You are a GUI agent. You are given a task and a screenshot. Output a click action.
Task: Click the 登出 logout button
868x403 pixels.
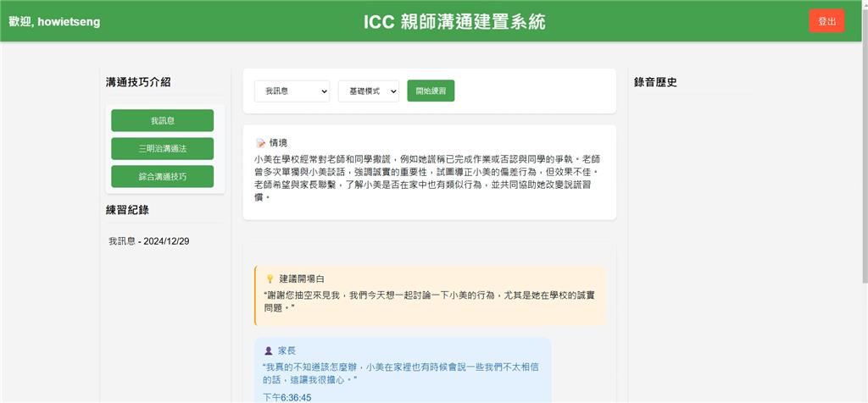826,21
